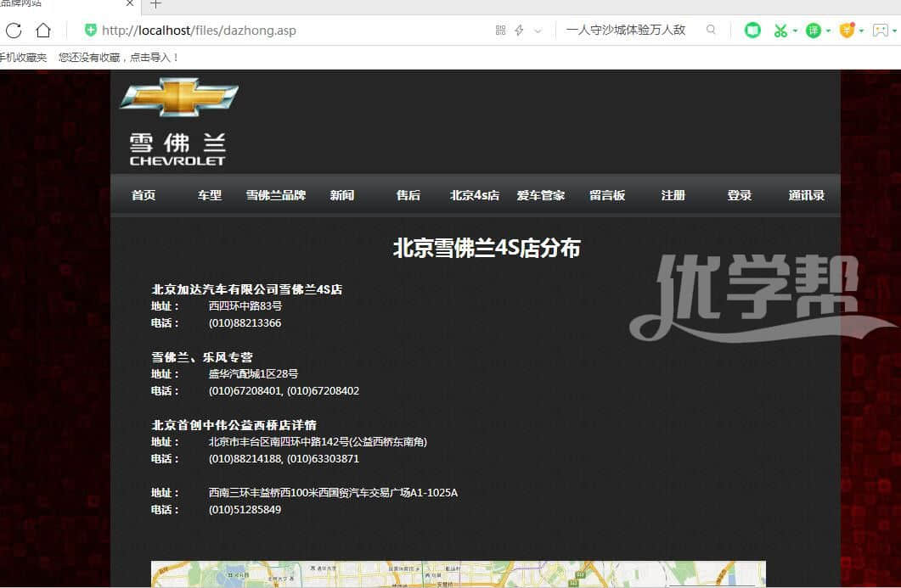Expand the dropdown beside the scissors icon
The image size is (901, 588).
[795, 31]
